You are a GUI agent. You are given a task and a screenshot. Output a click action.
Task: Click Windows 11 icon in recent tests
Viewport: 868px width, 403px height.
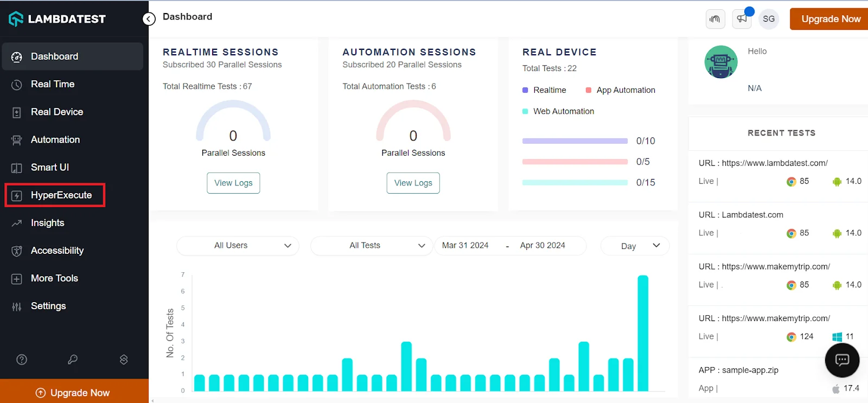click(837, 337)
